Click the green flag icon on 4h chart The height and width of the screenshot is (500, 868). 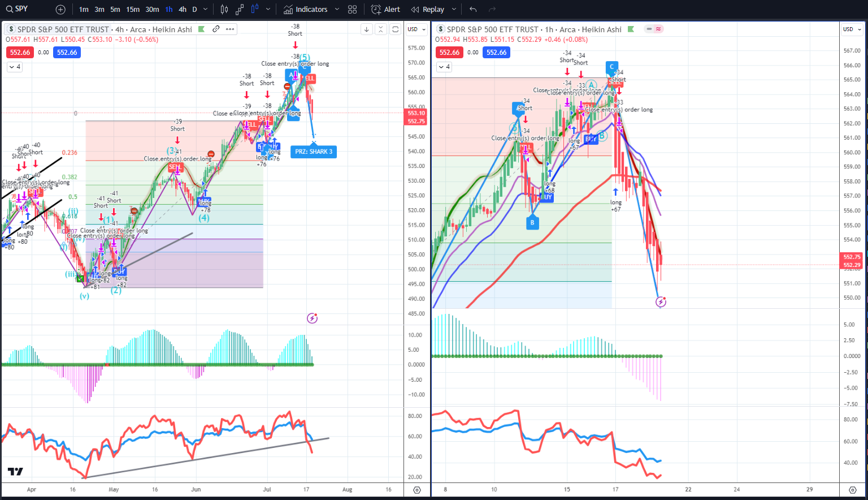(x=202, y=29)
